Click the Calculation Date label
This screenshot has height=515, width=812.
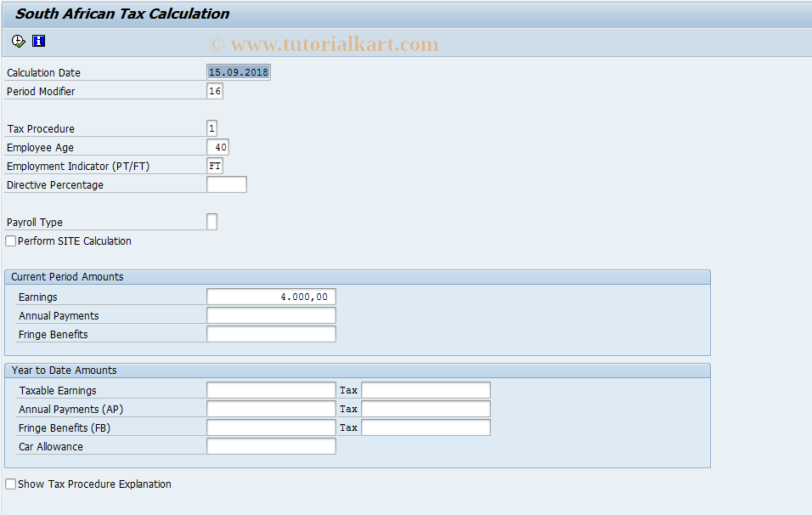coord(43,72)
